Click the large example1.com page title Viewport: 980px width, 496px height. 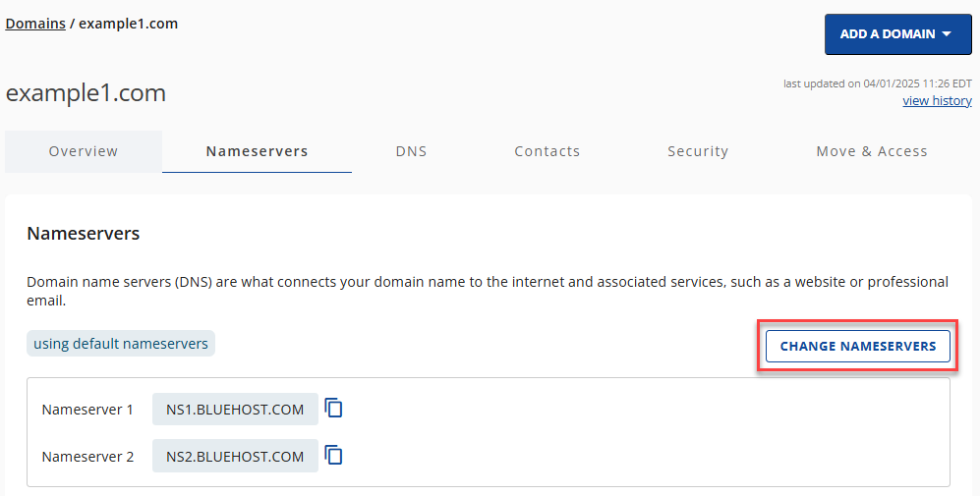click(86, 93)
